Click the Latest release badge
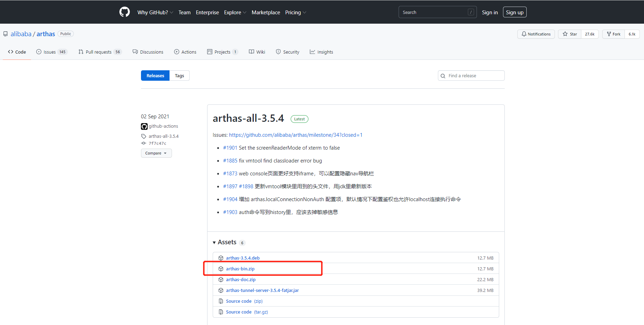644x325 pixels. [299, 119]
